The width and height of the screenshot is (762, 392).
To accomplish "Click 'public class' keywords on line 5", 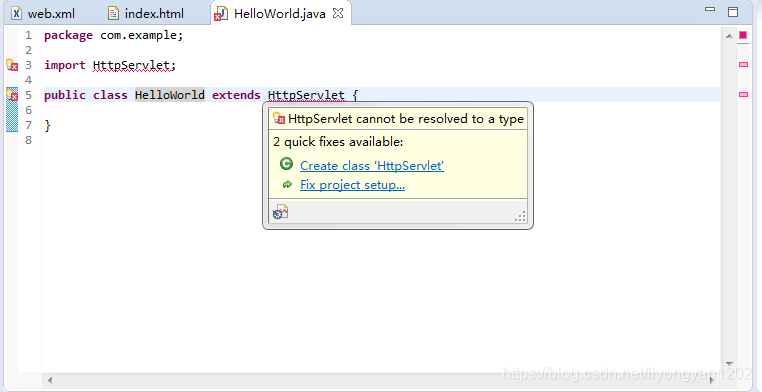I will (x=86, y=95).
